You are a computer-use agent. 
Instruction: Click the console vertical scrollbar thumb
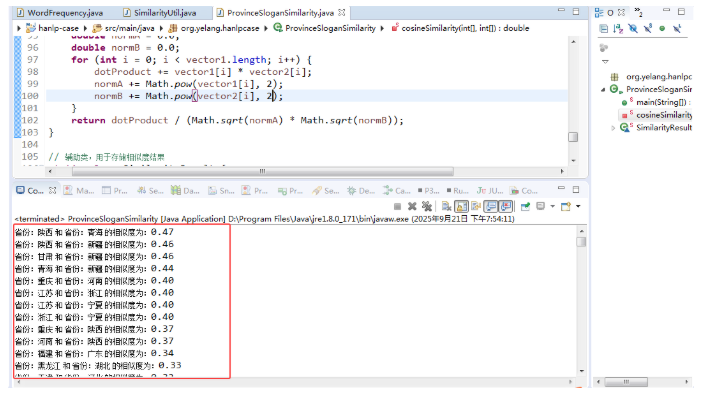[581, 242]
